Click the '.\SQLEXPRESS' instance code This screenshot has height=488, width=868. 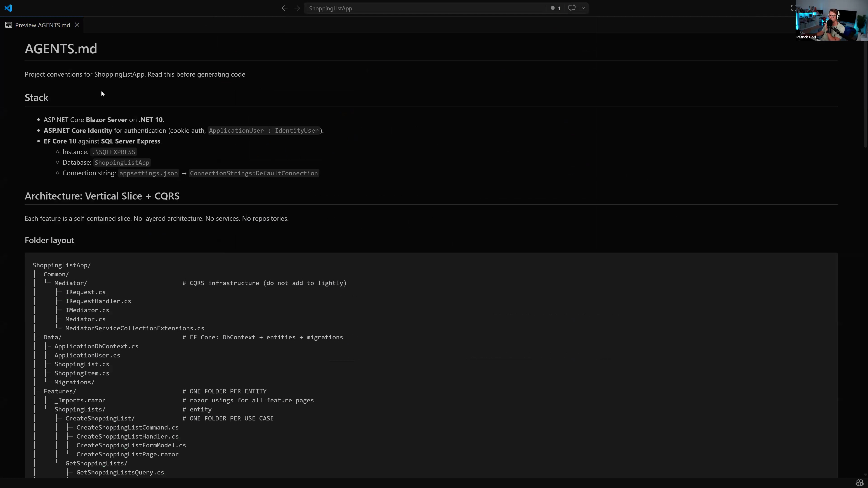113,152
